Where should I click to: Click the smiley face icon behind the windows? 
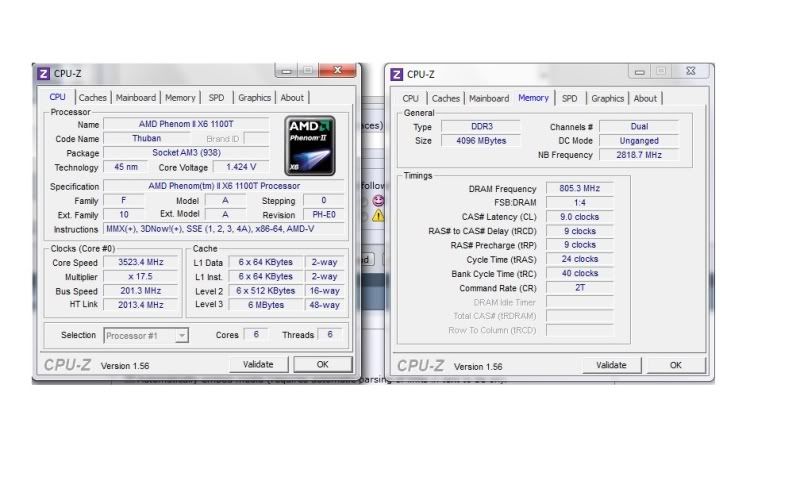(x=378, y=201)
